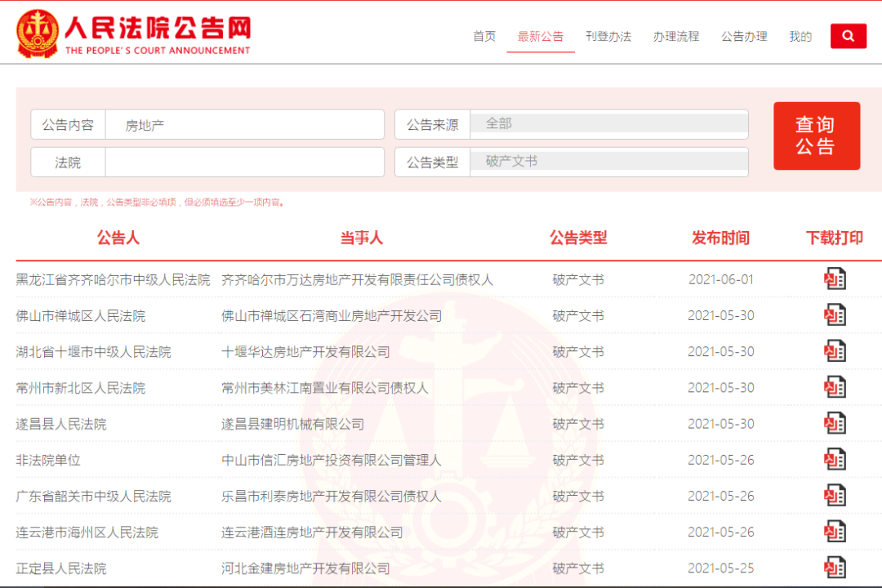Click 破产文书 type in 正定县人民法院 row
This screenshot has height=588, width=882.
[578, 568]
